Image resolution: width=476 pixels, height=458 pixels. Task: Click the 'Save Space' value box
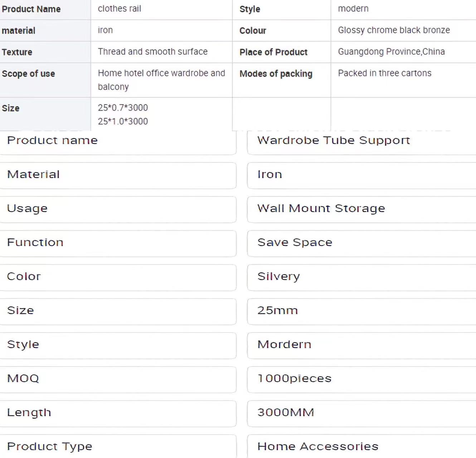tap(295, 243)
